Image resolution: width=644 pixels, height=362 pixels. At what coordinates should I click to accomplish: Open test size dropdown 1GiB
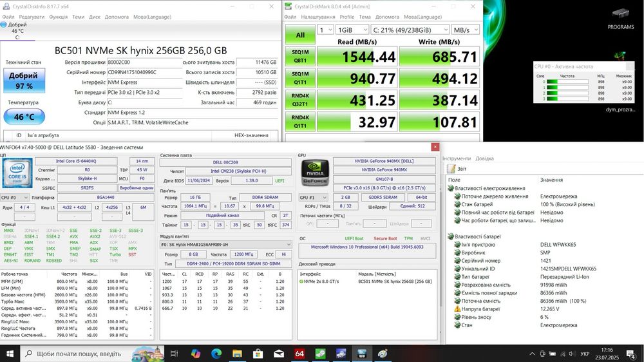352,30
